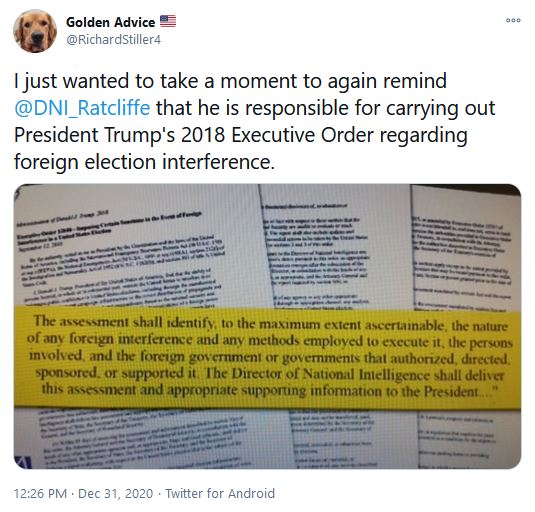Click the right document page in the photo
535x512 pixels.
[466, 249]
